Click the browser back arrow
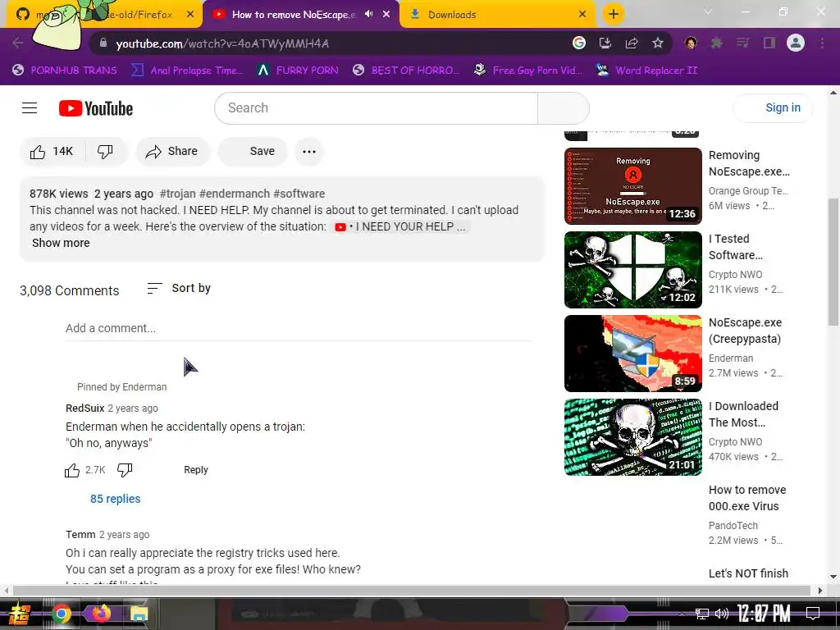 [18, 43]
